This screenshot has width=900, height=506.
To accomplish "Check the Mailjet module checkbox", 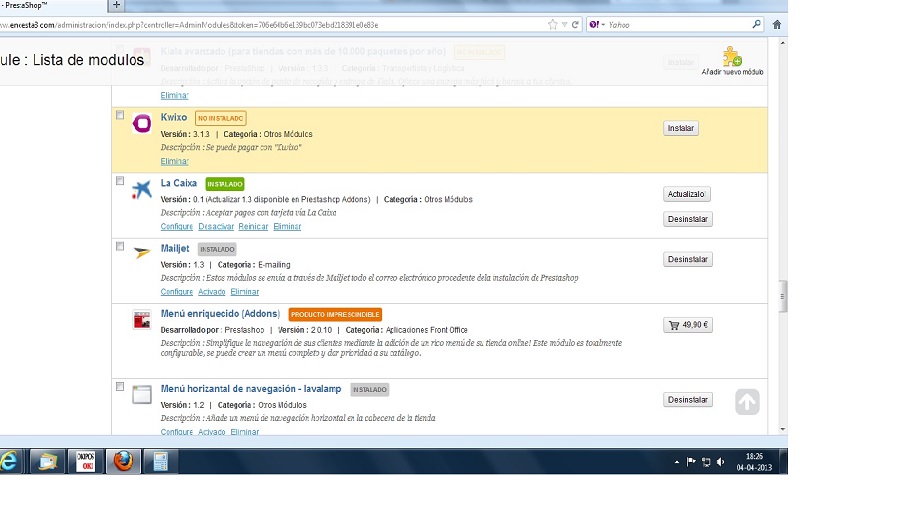I will pyautogui.click(x=120, y=247).
